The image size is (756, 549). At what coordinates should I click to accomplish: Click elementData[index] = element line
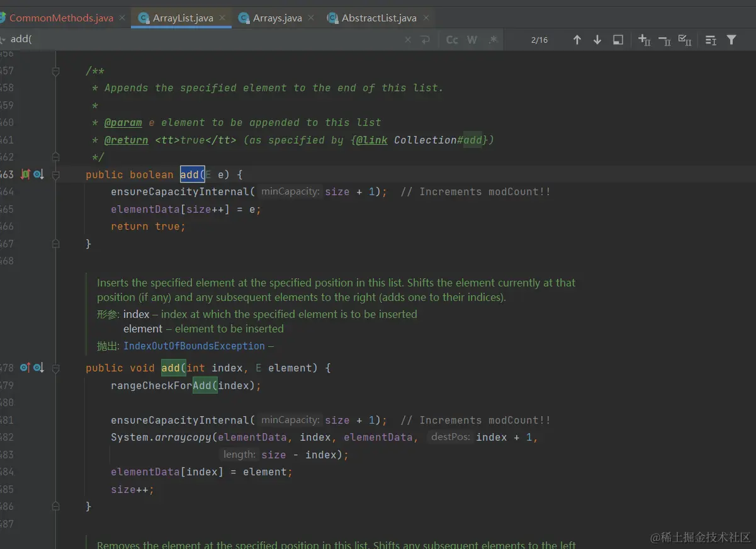[202, 472]
